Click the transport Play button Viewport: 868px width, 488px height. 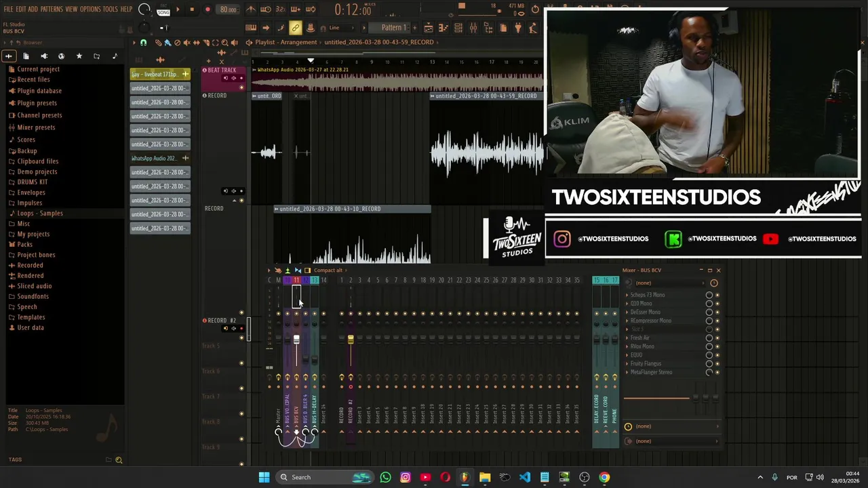click(x=178, y=9)
